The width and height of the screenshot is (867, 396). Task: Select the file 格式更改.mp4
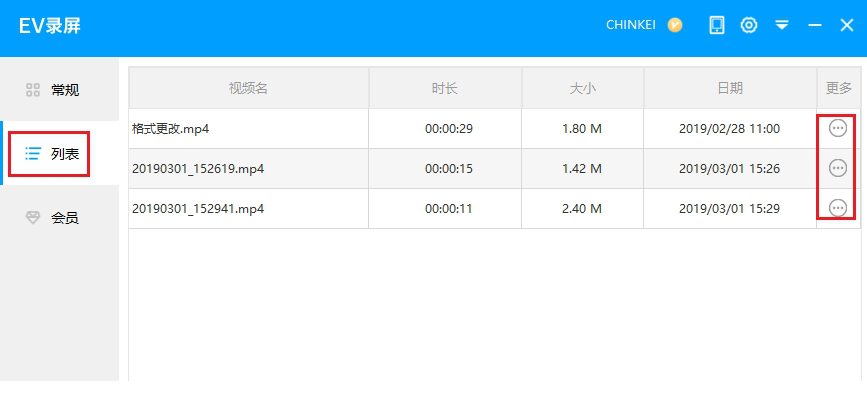(x=170, y=129)
